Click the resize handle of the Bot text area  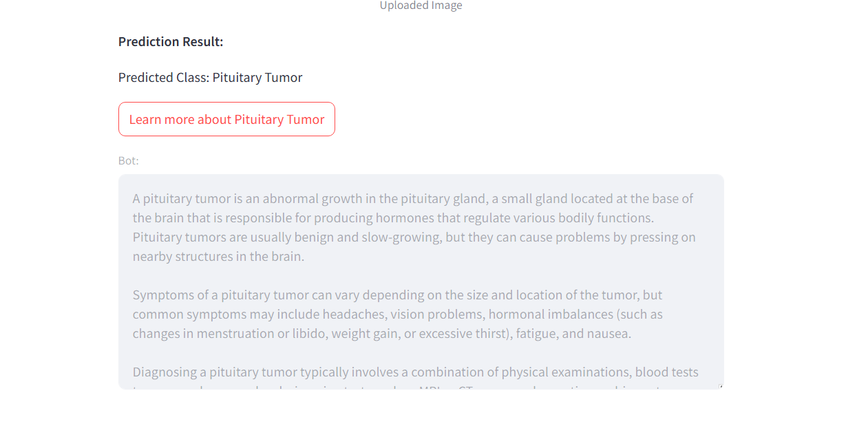pos(720,386)
